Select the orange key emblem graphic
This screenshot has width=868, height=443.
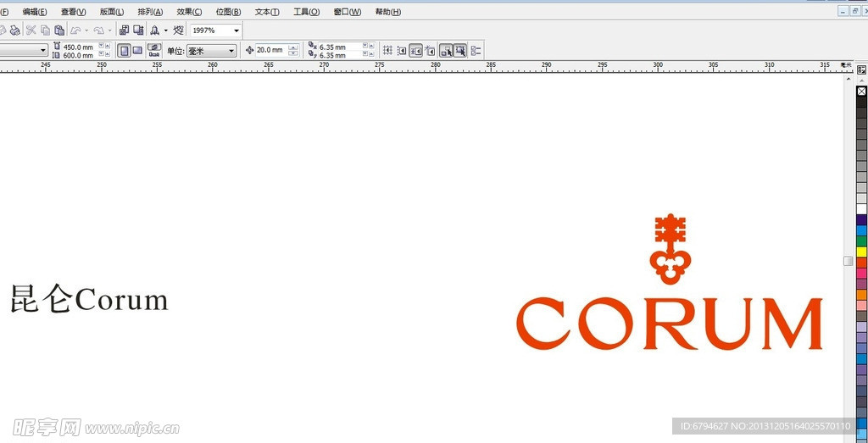(670, 249)
